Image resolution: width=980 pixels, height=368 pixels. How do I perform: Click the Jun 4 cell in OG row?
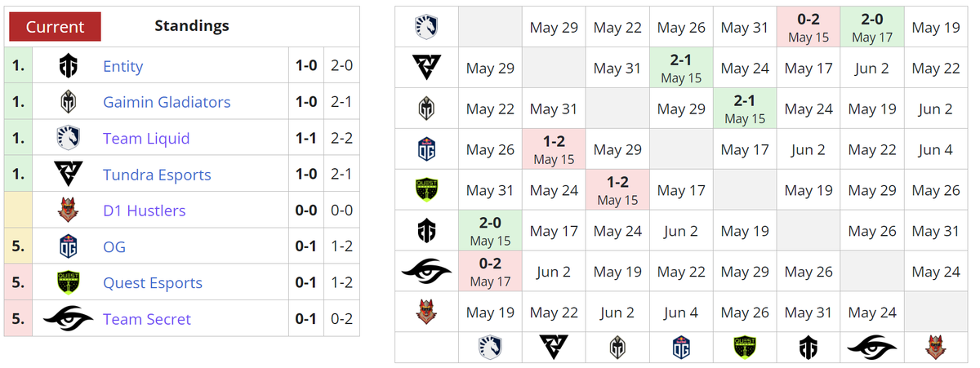pyautogui.click(x=936, y=149)
